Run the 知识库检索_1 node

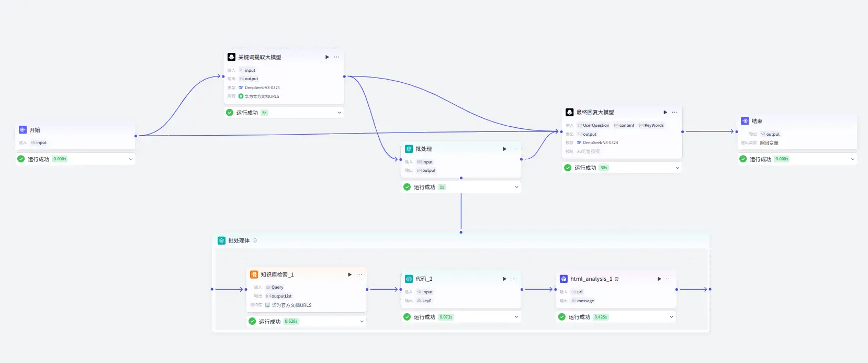coord(350,274)
